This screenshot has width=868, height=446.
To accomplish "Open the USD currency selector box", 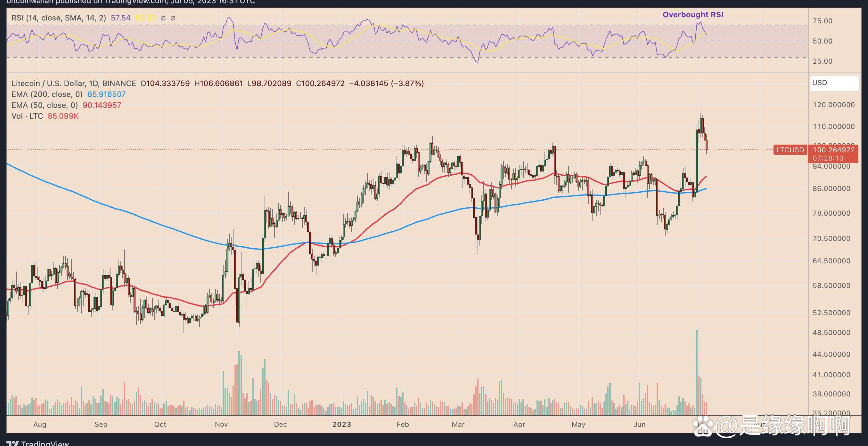I will [x=834, y=83].
